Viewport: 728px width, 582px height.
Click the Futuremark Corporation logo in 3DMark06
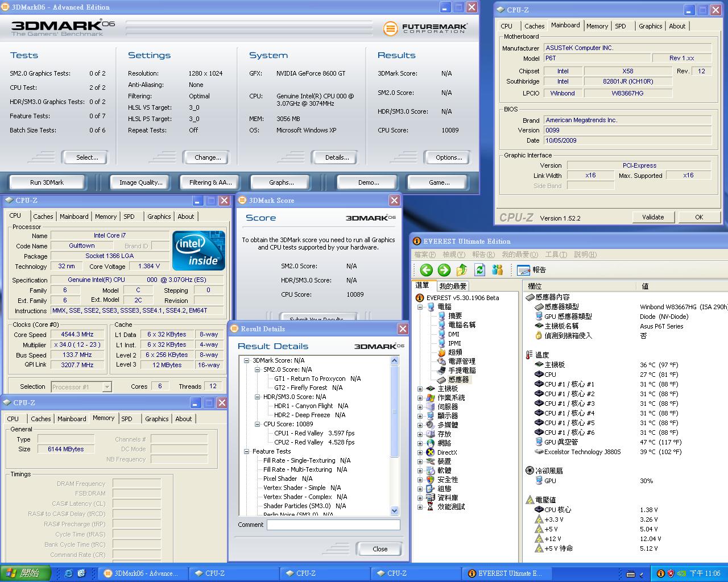coord(425,28)
